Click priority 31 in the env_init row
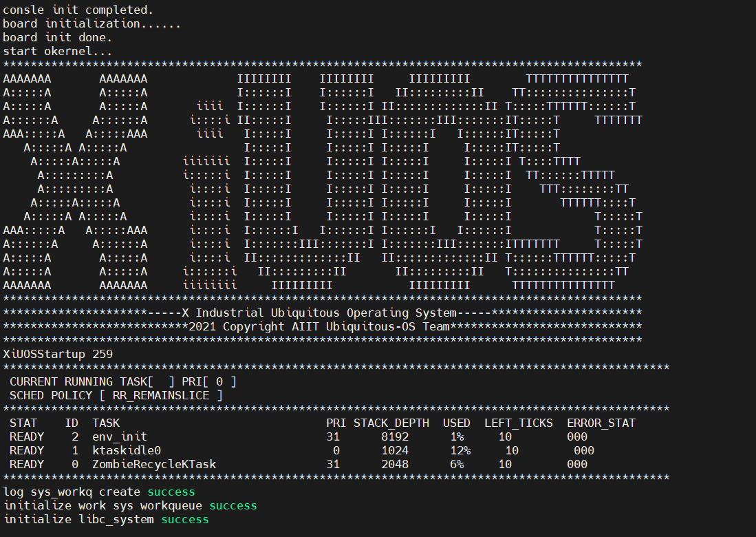 coord(333,437)
